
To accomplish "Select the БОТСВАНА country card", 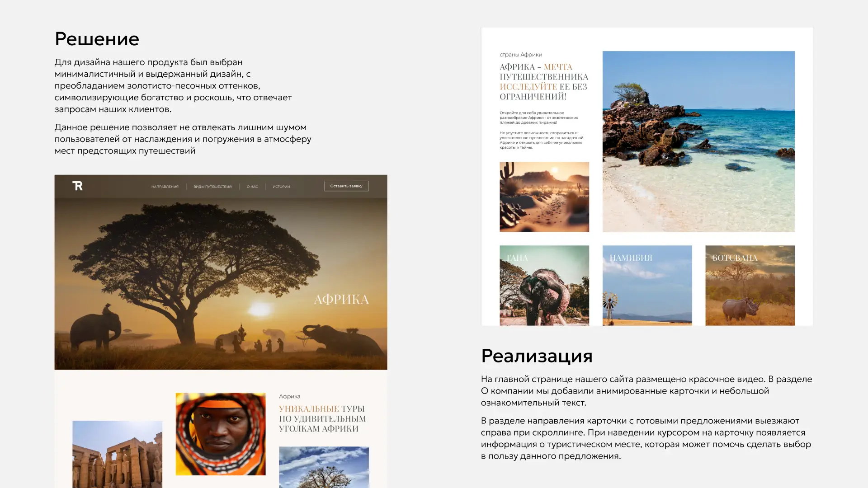I will click(750, 286).
